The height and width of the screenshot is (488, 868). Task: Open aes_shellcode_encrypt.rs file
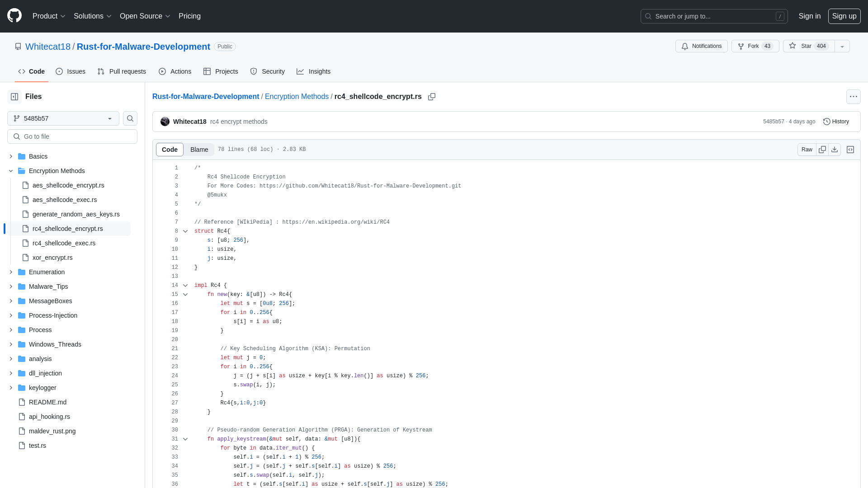(68, 185)
